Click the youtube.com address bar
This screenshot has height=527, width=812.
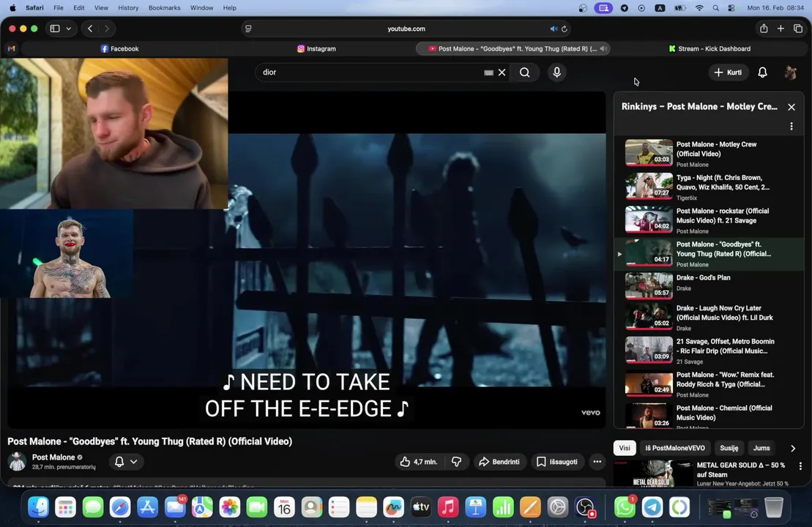[406, 29]
